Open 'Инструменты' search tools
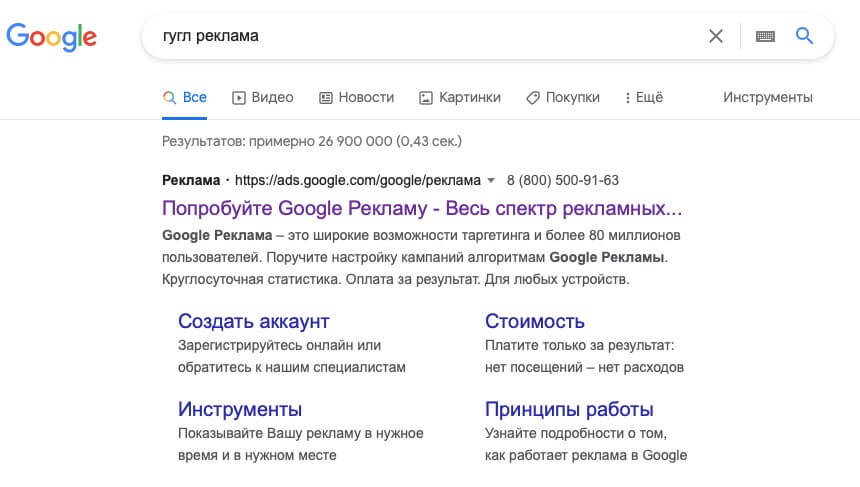Viewport: 860px width, 487px height. (767, 98)
